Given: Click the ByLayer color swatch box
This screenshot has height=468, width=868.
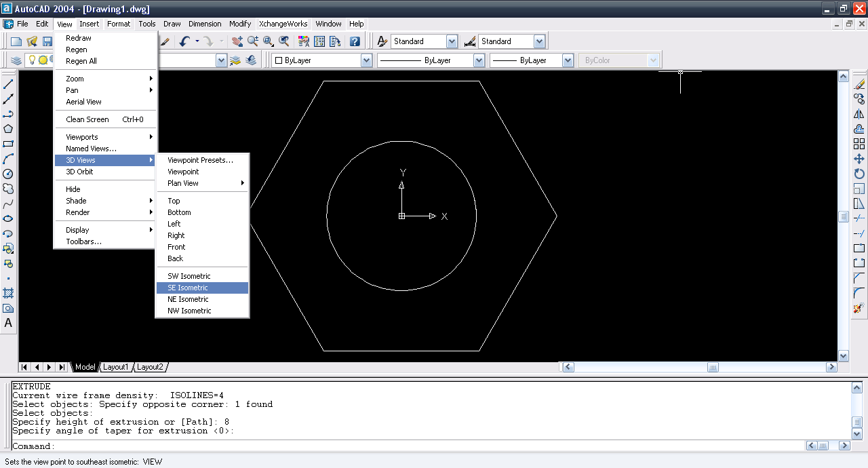Looking at the screenshot, I should point(278,60).
